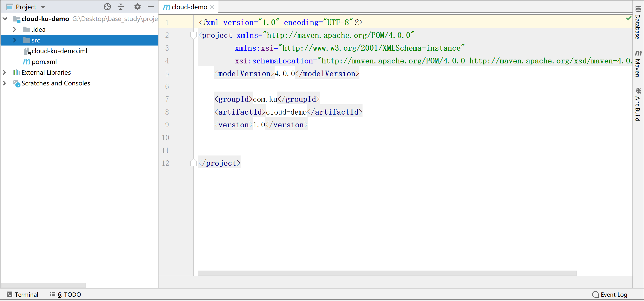
Task: Click the Collapse All icon in Project panel
Action: [x=121, y=7]
